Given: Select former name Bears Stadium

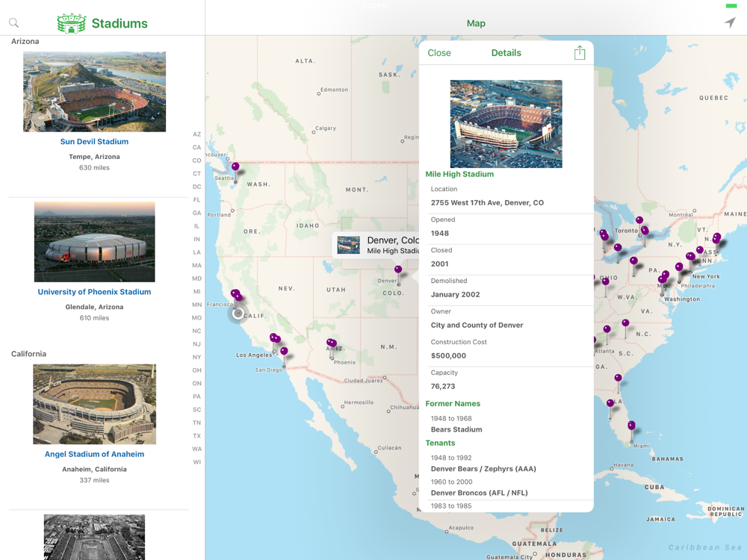Looking at the screenshot, I should coord(456,429).
